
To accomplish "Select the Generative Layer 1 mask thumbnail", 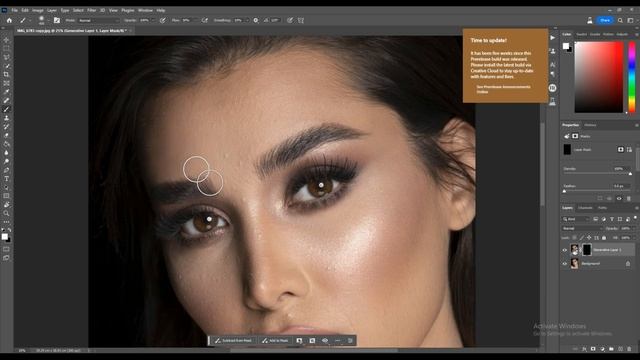I will pyautogui.click(x=587, y=249).
